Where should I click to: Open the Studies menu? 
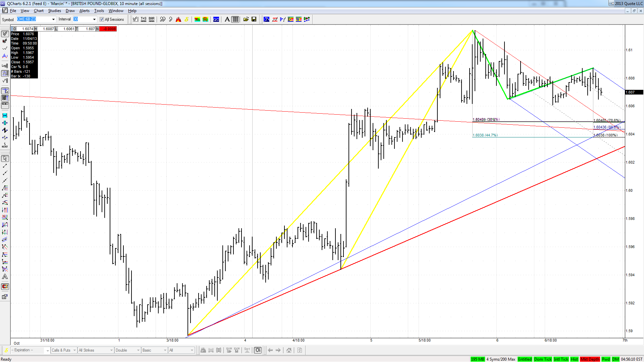coord(54,11)
